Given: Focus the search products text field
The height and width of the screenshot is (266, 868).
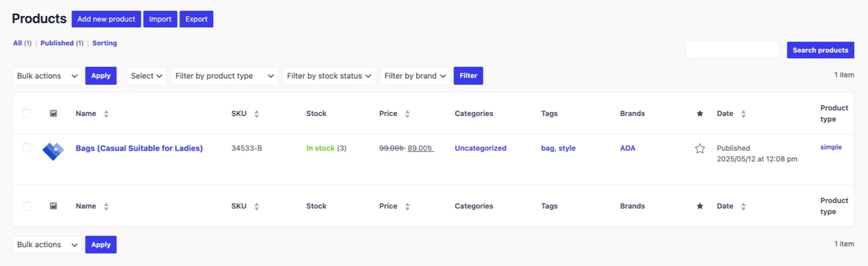Looking at the screenshot, I should pos(732,50).
